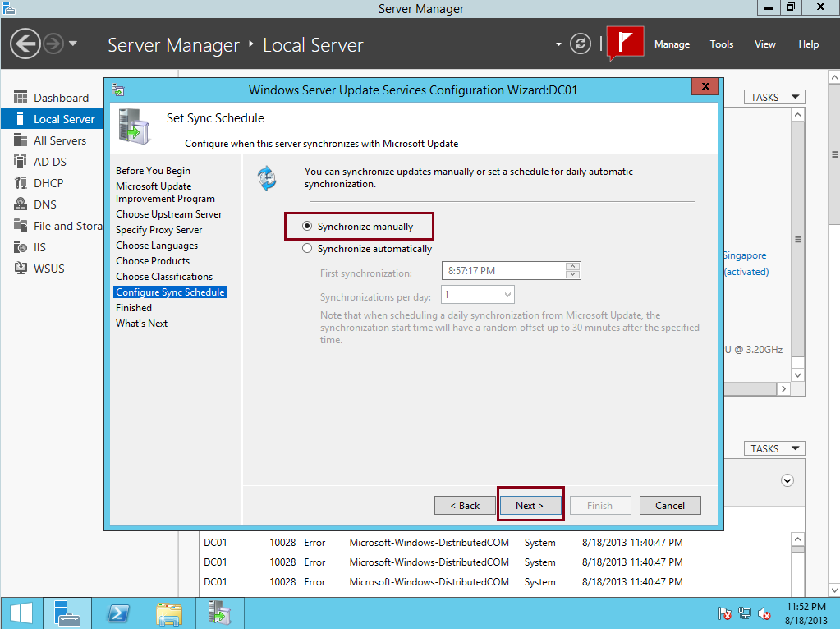
Task: Click the Back navigation arrow in Server Manager
Action: (x=25, y=44)
